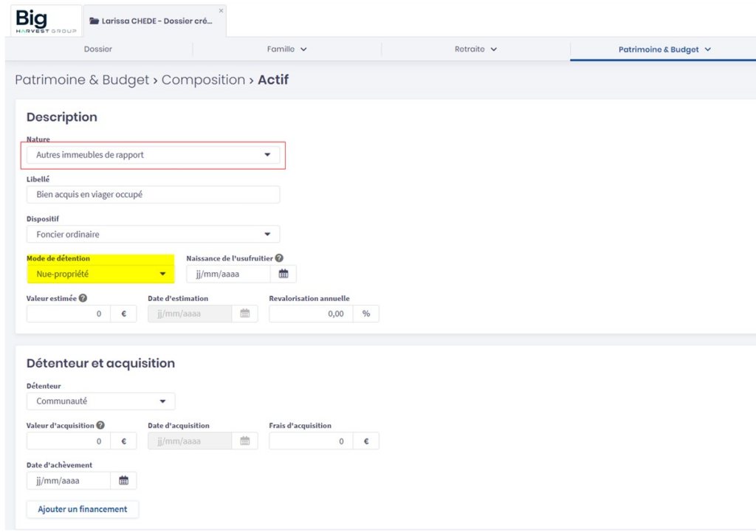Click the Big Harvest Group logo

click(42, 20)
